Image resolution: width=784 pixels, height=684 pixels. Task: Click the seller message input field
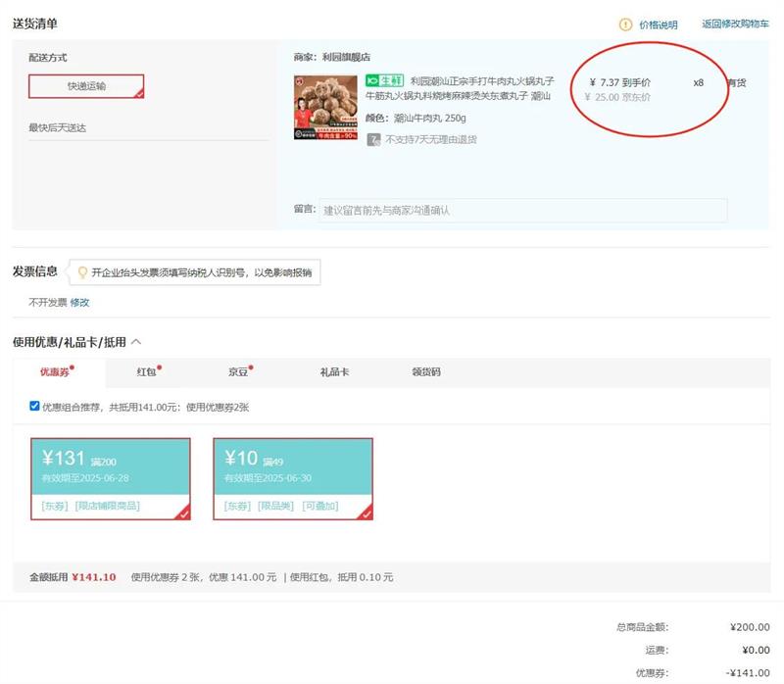tap(523, 210)
